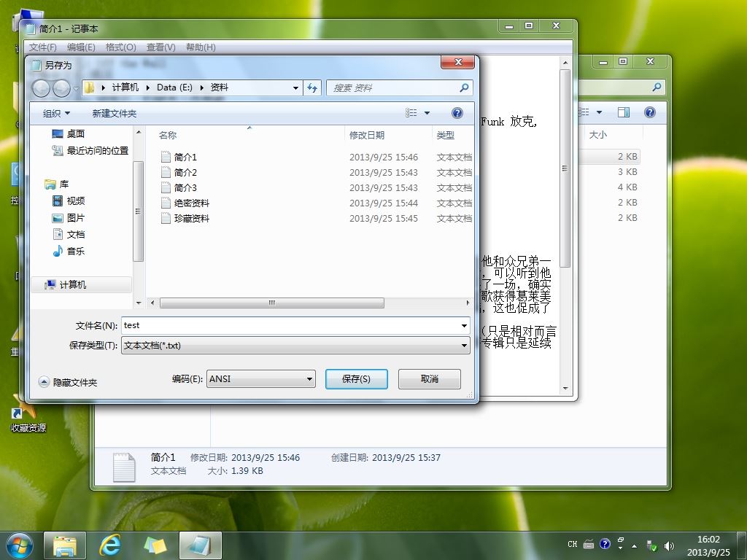Click refresh icon beside the address bar
Image resolution: width=747 pixels, height=560 pixels.
coord(312,87)
